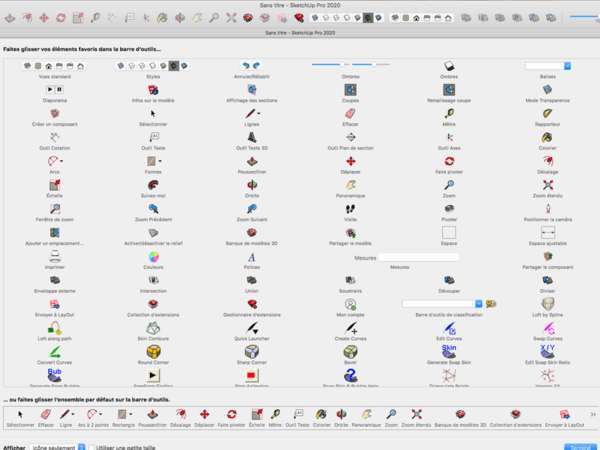Click the Mon compte icon
600x450 pixels.
350,304
